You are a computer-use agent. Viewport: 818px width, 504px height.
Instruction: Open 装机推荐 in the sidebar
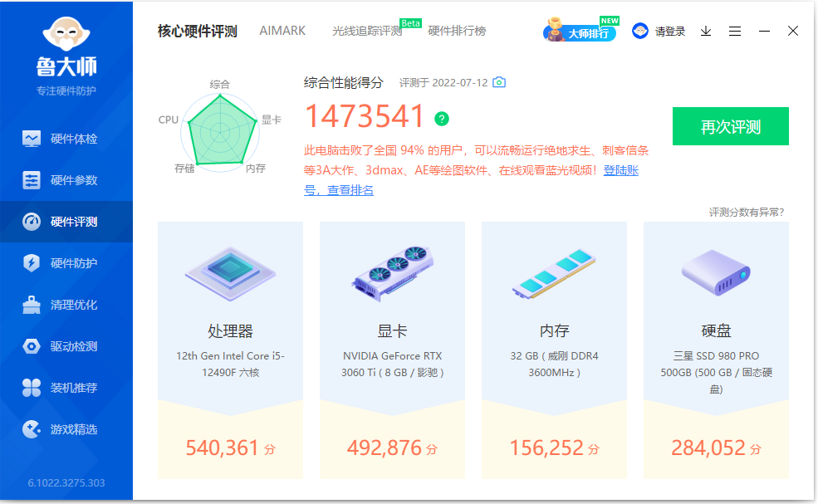[x=66, y=388]
